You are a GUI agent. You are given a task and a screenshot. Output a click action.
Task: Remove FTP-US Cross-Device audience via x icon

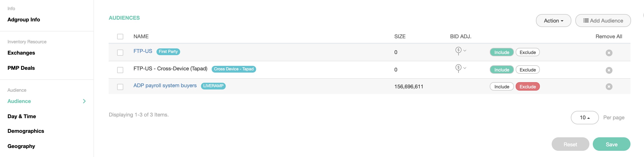[x=609, y=70]
